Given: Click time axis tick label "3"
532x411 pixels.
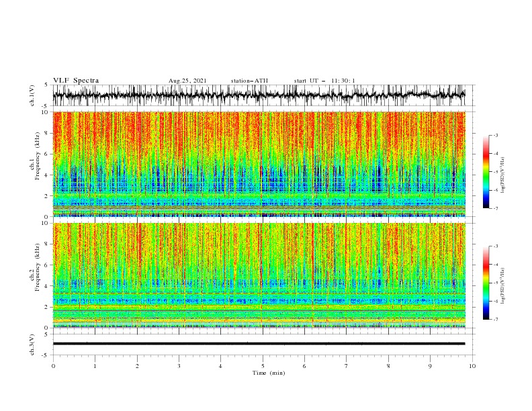Looking at the screenshot, I should coord(179,366).
